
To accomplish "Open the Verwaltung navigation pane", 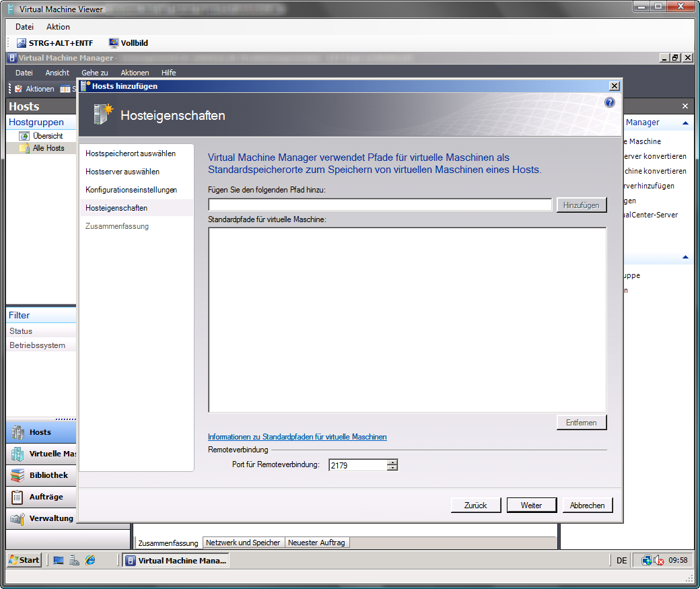I will coord(41,518).
